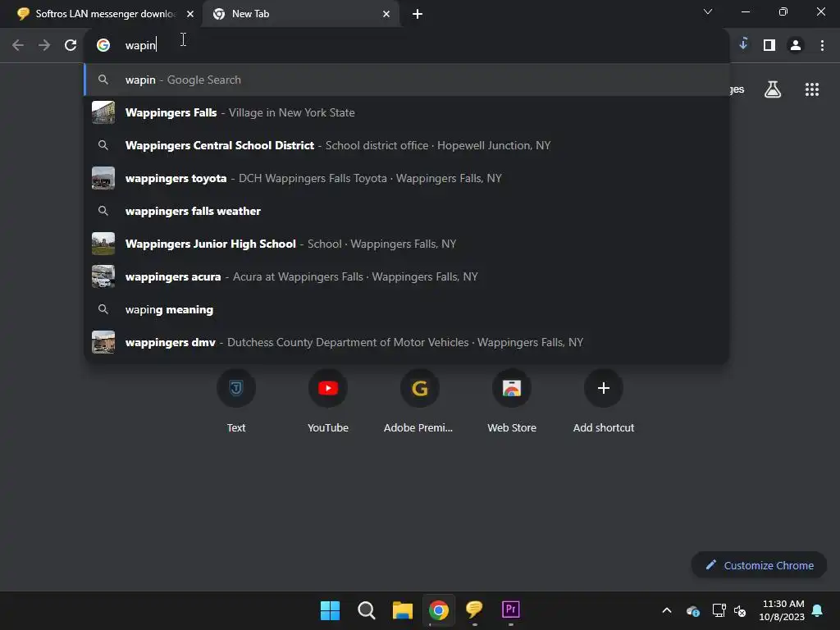Open File Explorer from taskbar
The image size is (840, 630).
(x=402, y=610)
